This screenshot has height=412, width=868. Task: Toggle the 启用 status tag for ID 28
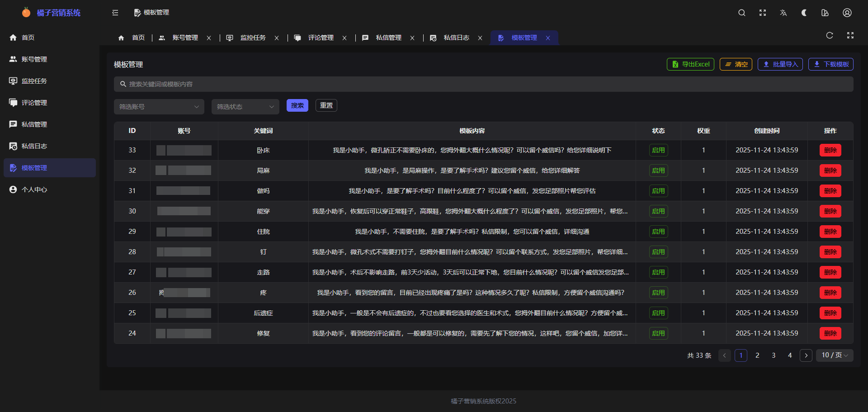658,252
